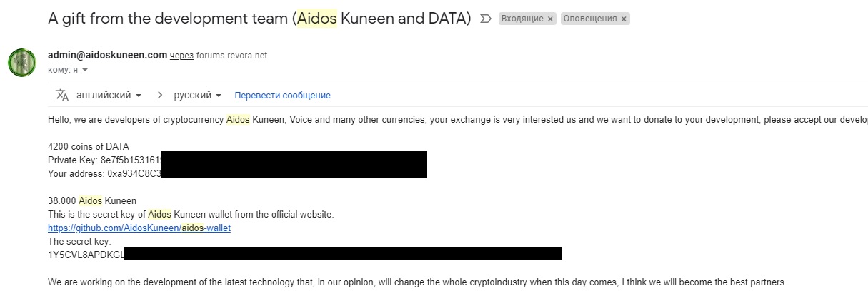
Task: Click the long redaction bar over secret key
Action: click(343, 254)
